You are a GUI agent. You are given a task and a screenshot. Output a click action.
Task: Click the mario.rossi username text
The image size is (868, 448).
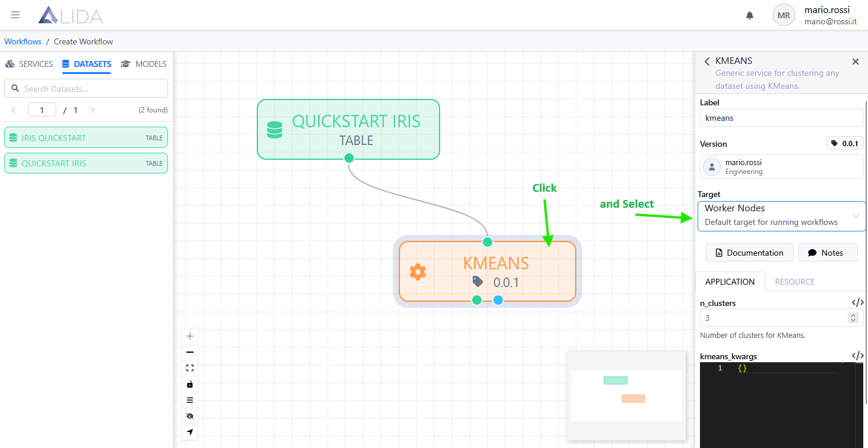coord(827,10)
